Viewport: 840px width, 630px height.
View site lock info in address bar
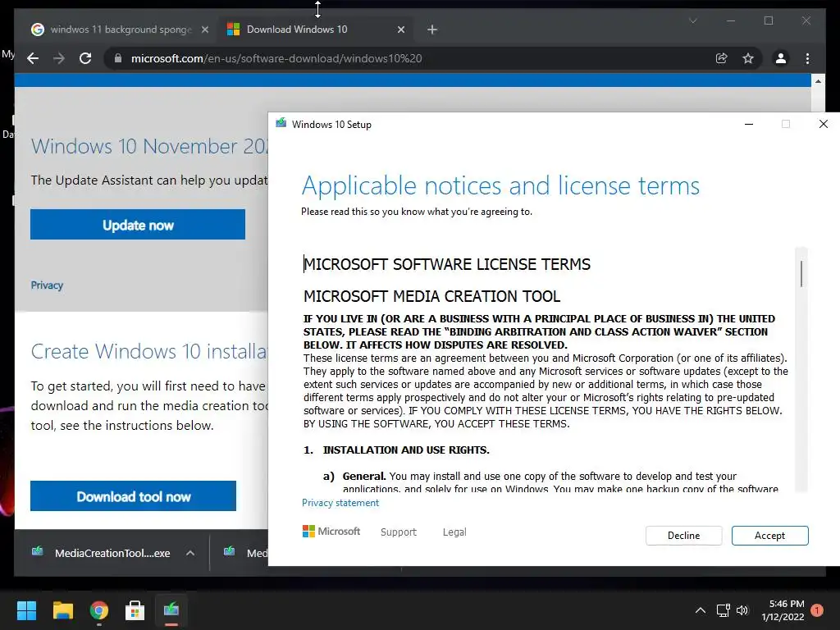coord(118,58)
